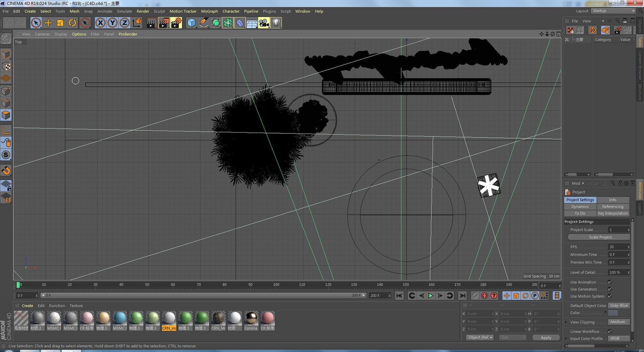The width and height of the screenshot is (644, 352).
Task: Toggle Use Motion System checkbox
Action: point(610,296)
